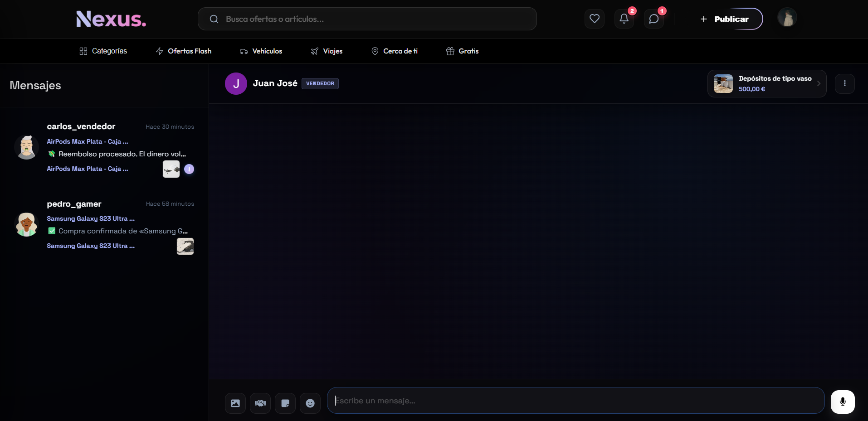Click the Reembolso procesado message preview
The height and width of the screenshot is (421, 868).
pos(117,154)
